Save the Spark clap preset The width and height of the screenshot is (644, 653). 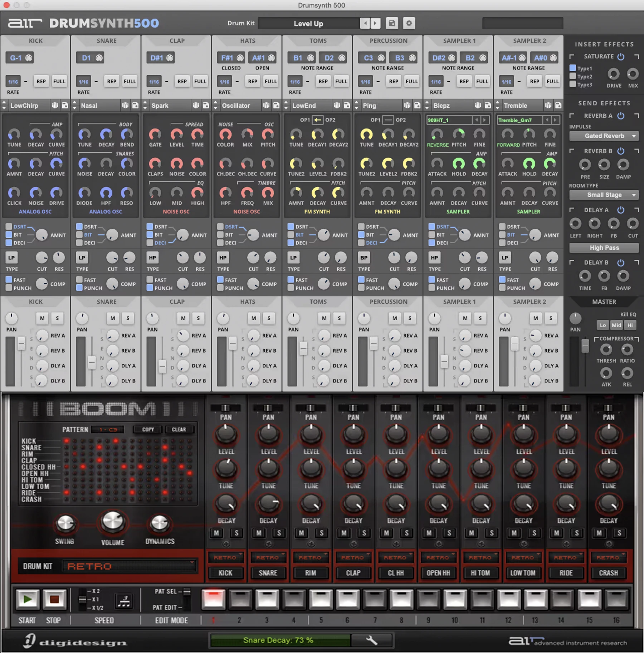pos(206,105)
